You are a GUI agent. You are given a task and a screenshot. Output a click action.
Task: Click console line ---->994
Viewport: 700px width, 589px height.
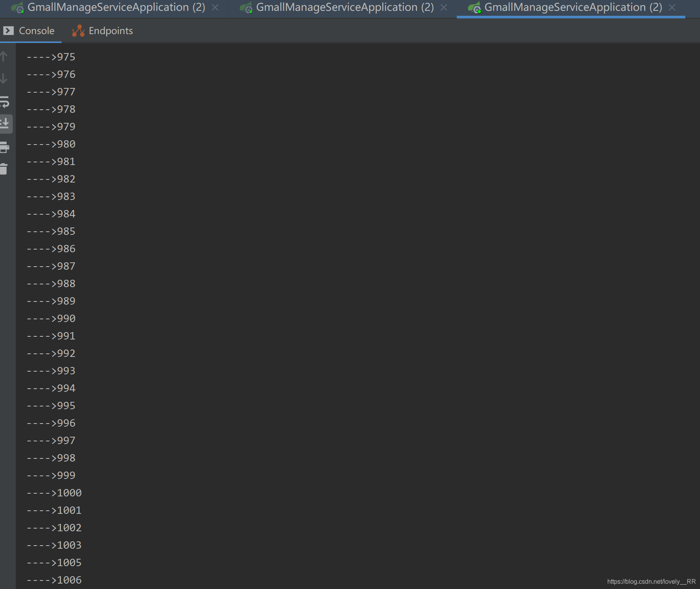coord(51,388)
